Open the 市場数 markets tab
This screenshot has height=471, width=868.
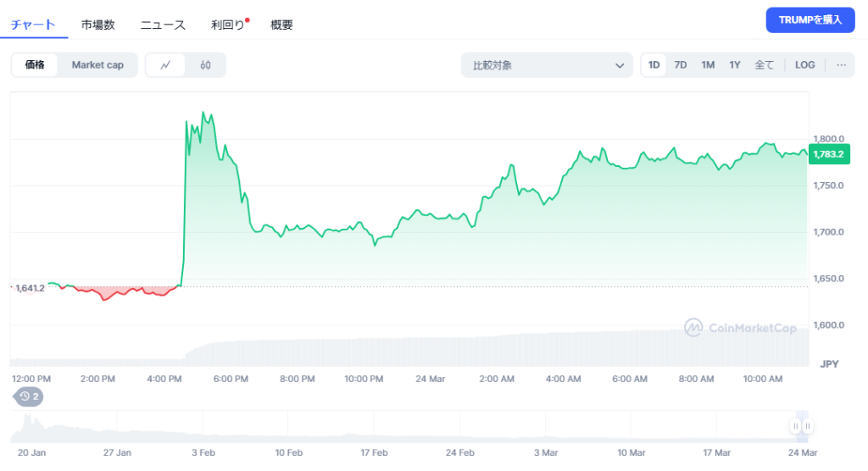click(98, 25)
